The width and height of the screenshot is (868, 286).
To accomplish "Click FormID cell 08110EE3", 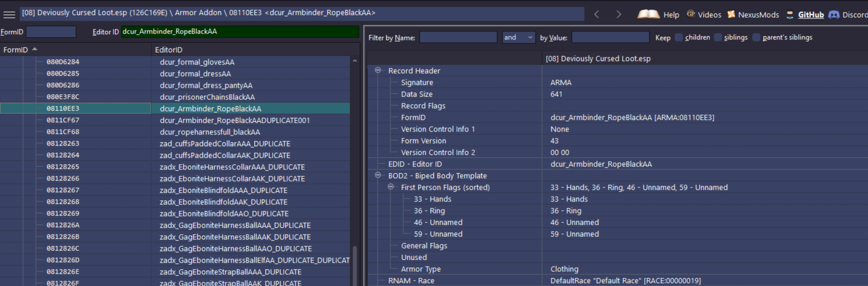I will click(63, 109).
